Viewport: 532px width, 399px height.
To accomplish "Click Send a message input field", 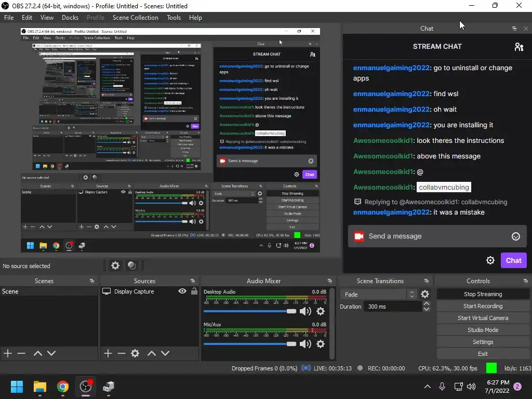I will click(x=437, y=236).
